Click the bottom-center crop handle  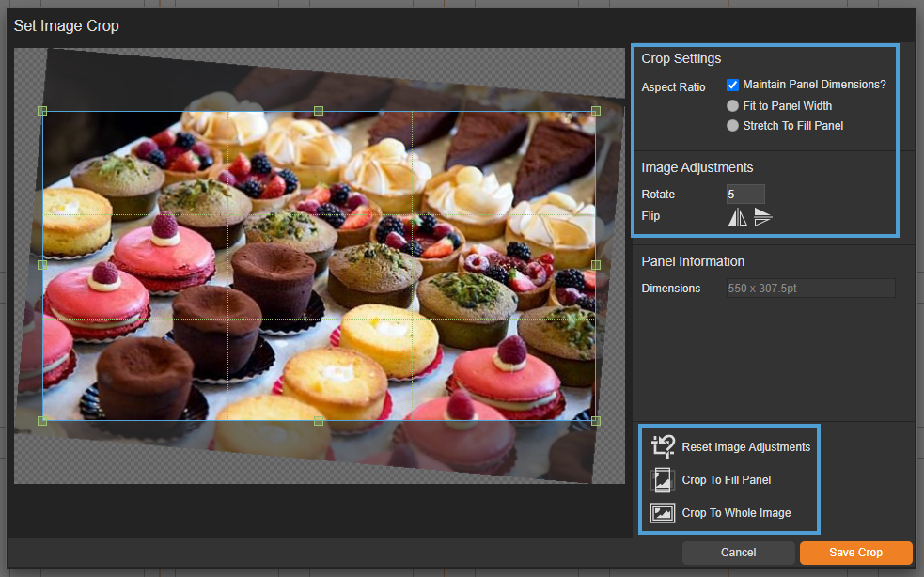[319, 420]
